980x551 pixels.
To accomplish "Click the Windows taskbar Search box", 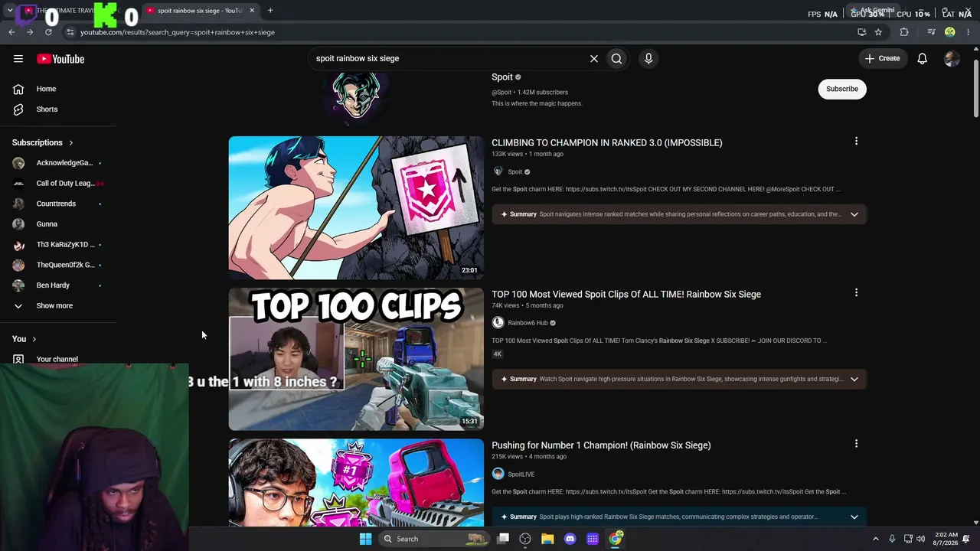I will point(434,539).
